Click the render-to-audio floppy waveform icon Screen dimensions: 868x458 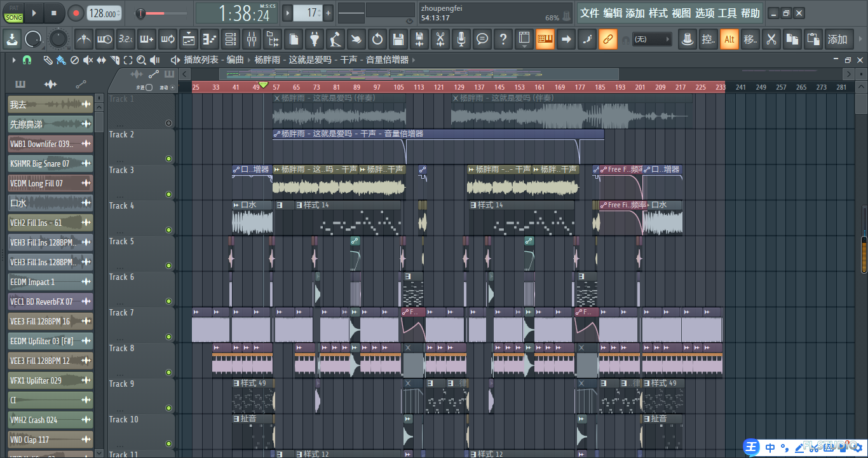[x=419, y=39]
